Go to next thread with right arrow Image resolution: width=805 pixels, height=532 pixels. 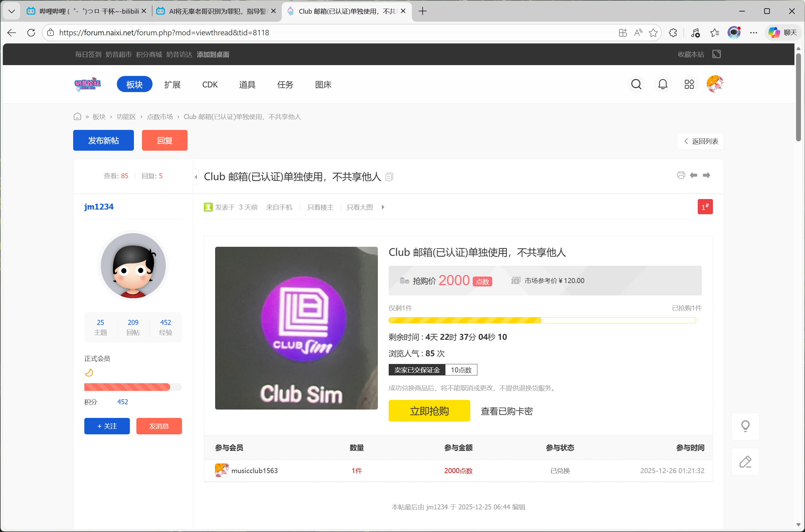tap(706, 175)
